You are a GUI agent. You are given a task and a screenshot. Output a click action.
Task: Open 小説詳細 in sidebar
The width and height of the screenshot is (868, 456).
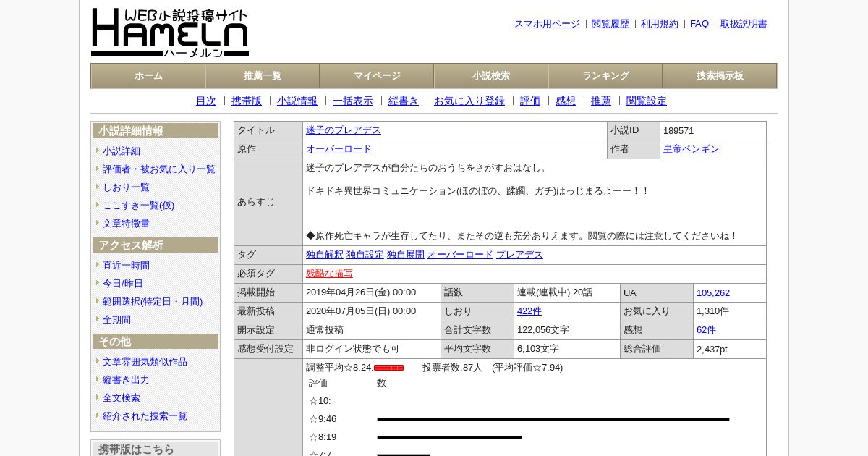[122, 151]
